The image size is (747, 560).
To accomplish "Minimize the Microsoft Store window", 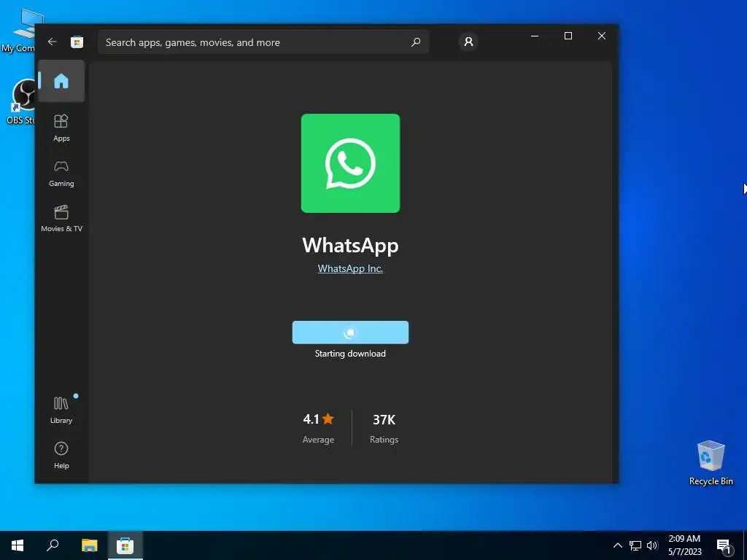I will 535,36.
